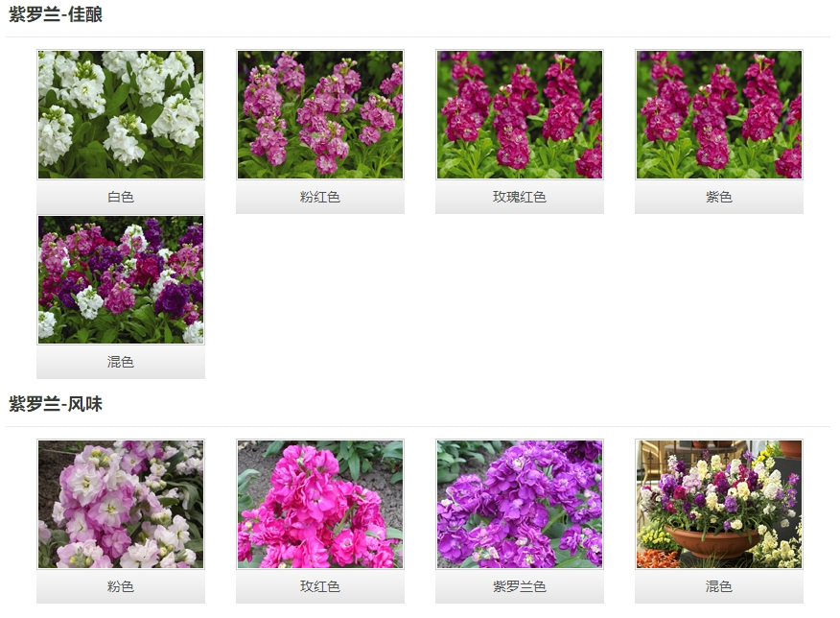Viewport: 840px width, 618px height.
Task: Click the 紫罗兰-风味 section heading
Action: point(56,405)
